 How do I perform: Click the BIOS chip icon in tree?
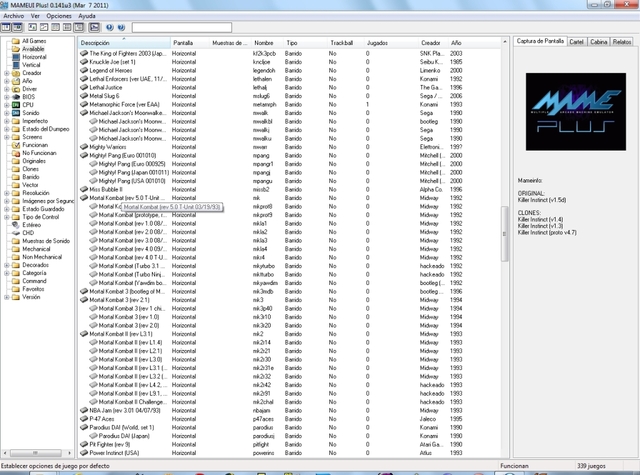pyautogui.click(x=16, y=97)
